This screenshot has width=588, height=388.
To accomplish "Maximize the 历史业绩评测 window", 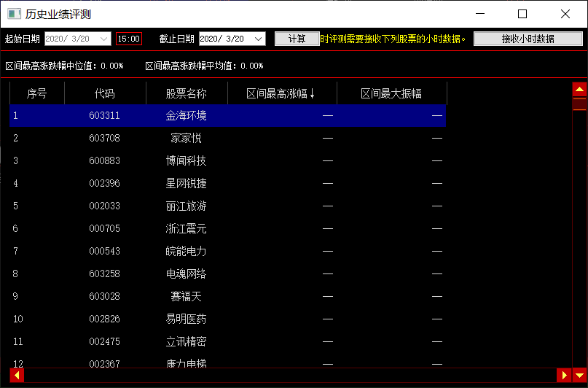I will [x=522, y=14].
